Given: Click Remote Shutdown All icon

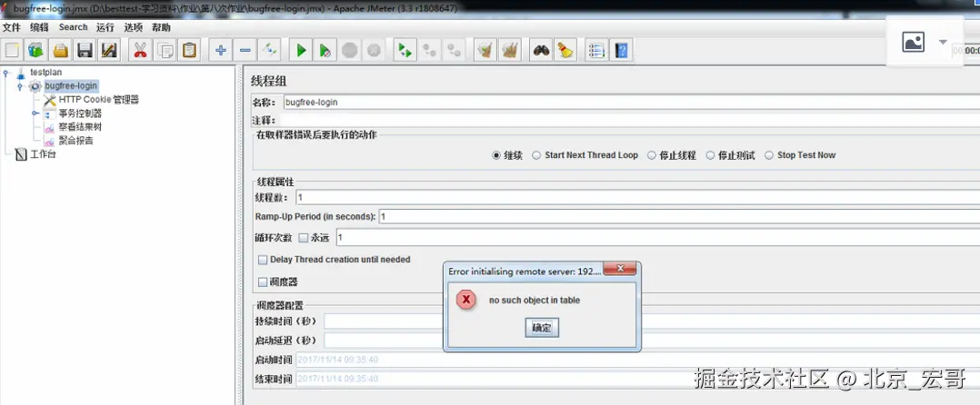Looking at the screenshot, I should 454,51.
